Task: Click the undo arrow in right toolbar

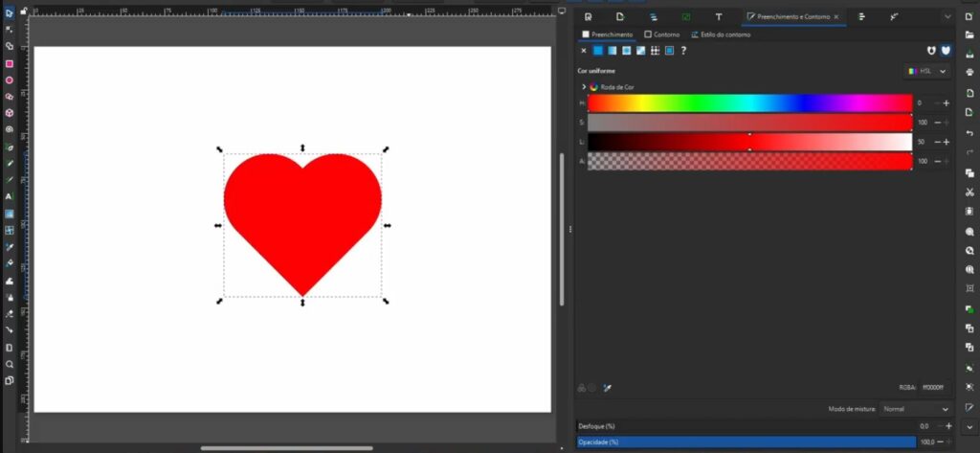Action: (969, 132)
